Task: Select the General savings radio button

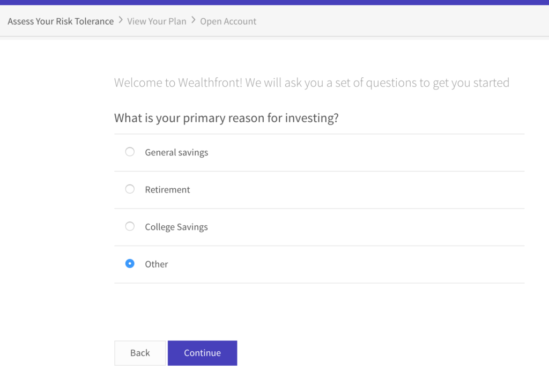Action: 130,152
